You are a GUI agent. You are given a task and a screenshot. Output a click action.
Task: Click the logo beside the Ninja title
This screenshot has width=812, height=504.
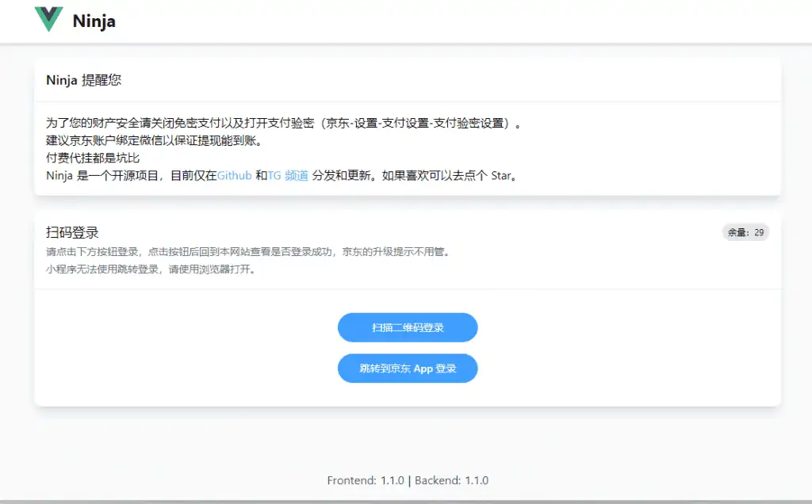tap(48, 21)
